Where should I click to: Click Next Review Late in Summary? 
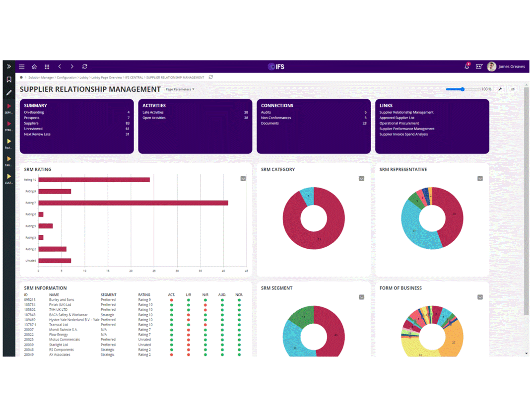tap(37, 134)
